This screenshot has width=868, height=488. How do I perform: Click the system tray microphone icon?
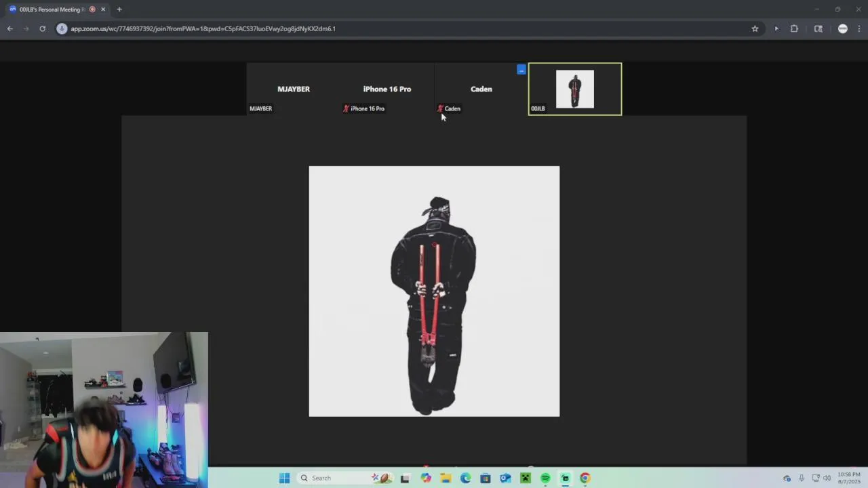(802, 478)
